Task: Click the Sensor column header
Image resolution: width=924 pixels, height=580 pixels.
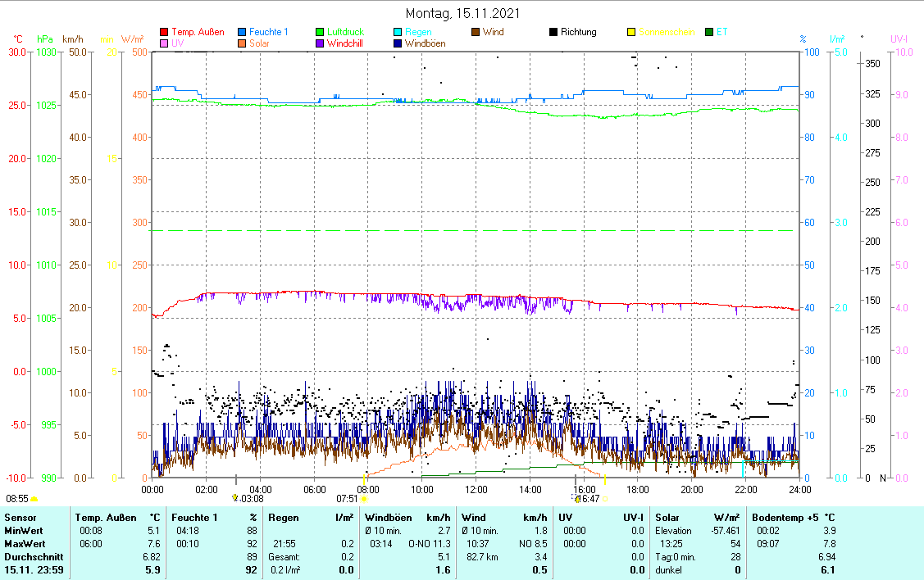Action: (20, 518)
